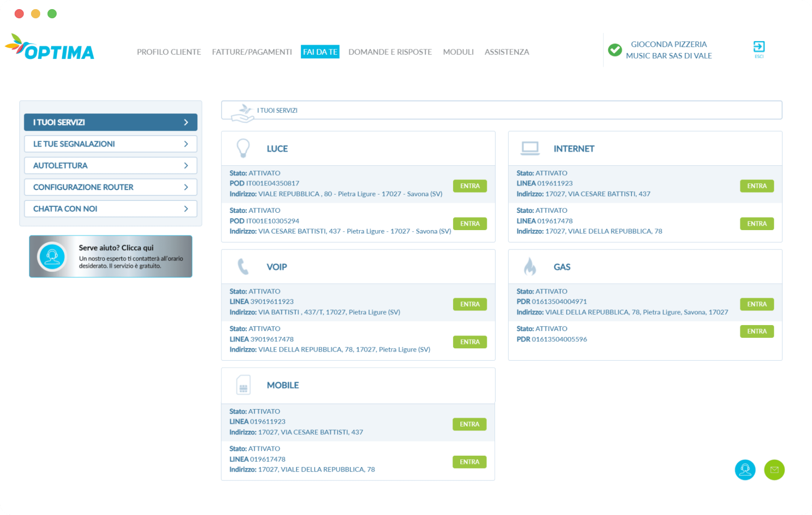Click ENTRA on POD IT001E04350817

(469, 186)
